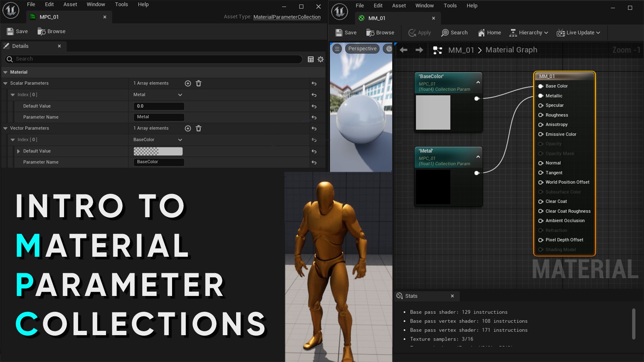Toggle the Details panel column view icon
Screen dimensions: 644x362
[310, 59]
